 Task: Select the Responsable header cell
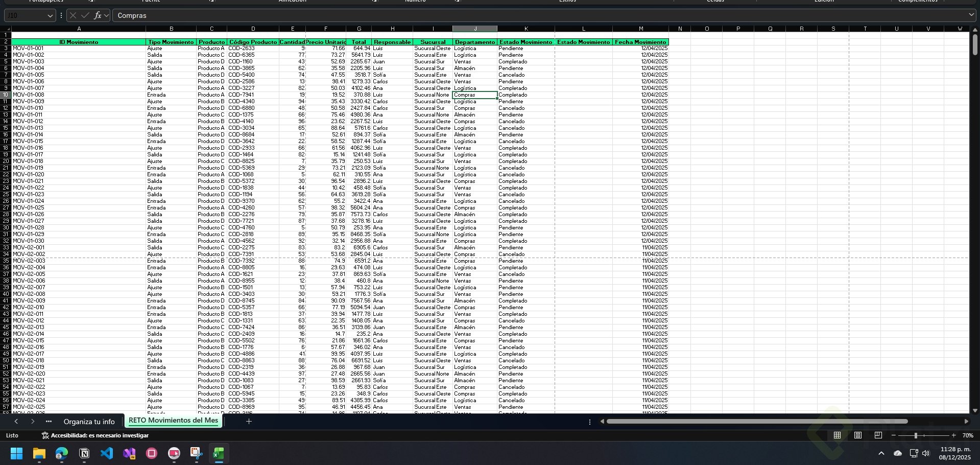tap(392, 42)
